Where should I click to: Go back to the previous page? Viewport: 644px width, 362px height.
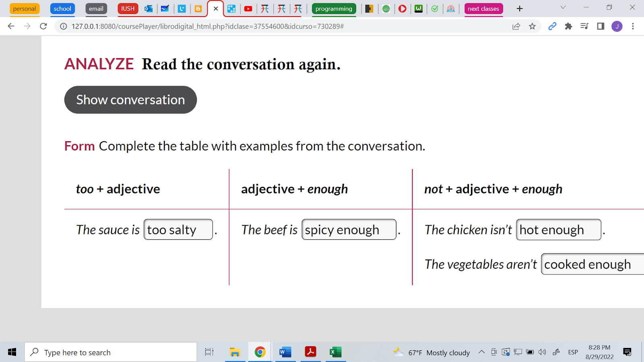point(11,26)
